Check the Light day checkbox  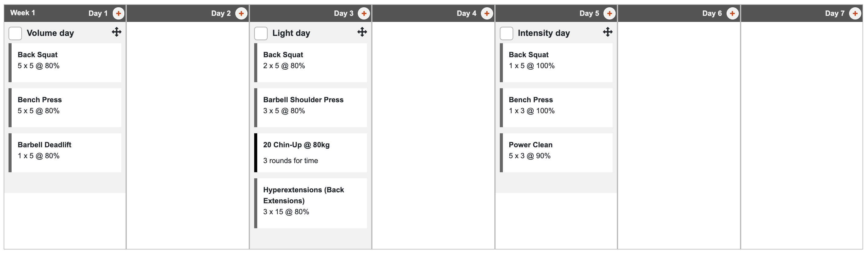261,33
